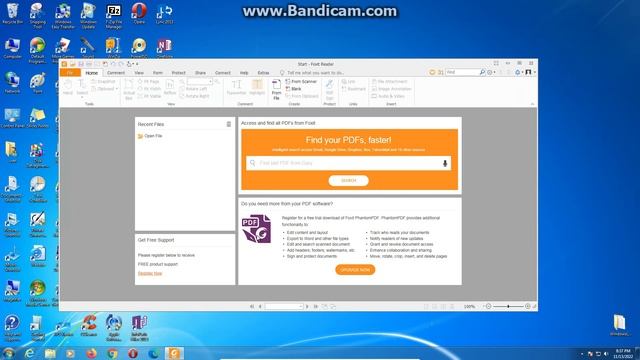Go to the next page in status bar
The width and height of the screenshot is (640, 360).
coord(307,306)
